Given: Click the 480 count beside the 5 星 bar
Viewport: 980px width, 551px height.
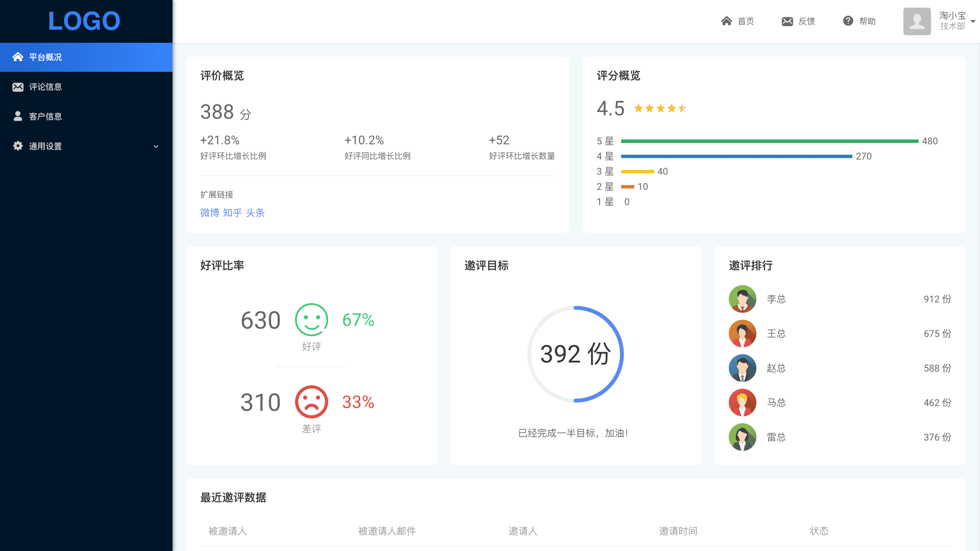Looking at the screenshot, I should point(930,141).
